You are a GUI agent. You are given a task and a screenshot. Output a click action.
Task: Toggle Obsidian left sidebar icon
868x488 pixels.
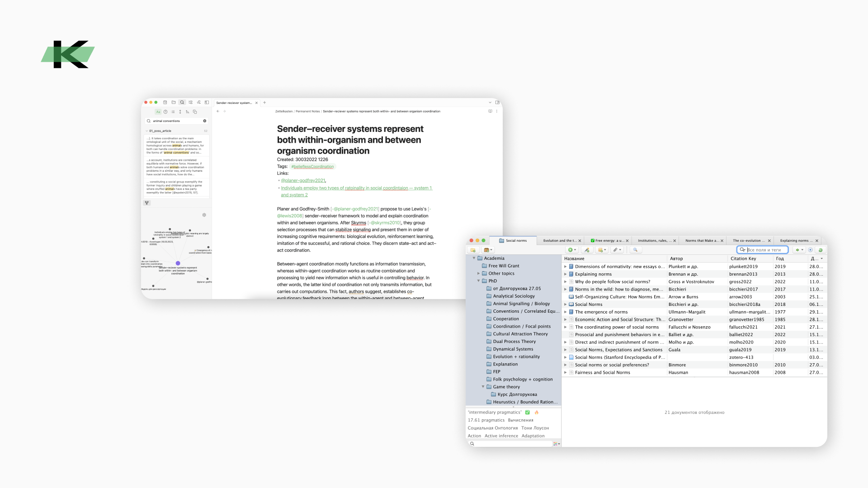tap(207, 103)
